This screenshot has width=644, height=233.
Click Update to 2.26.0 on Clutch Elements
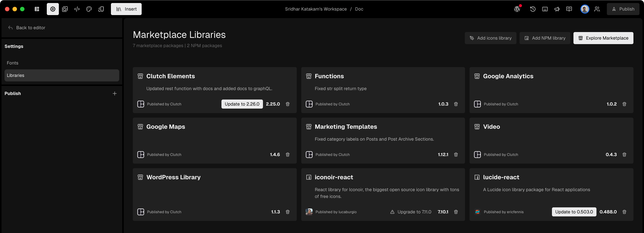click(242, 104)
